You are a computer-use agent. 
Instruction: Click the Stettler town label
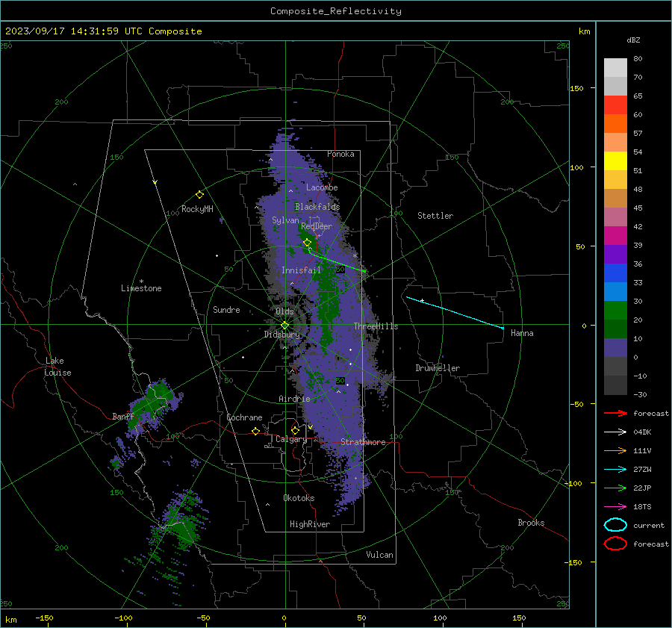[435, 216]
